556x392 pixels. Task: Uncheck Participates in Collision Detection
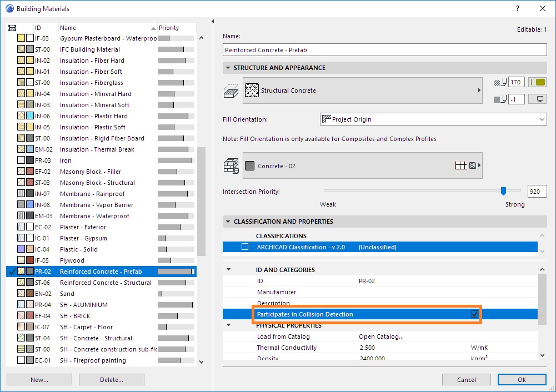point(474,314)
